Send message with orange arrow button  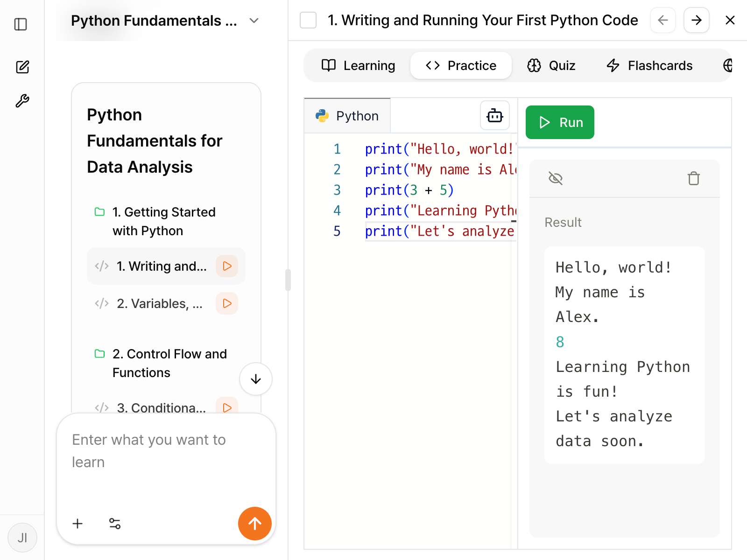(x=255, y=524)
